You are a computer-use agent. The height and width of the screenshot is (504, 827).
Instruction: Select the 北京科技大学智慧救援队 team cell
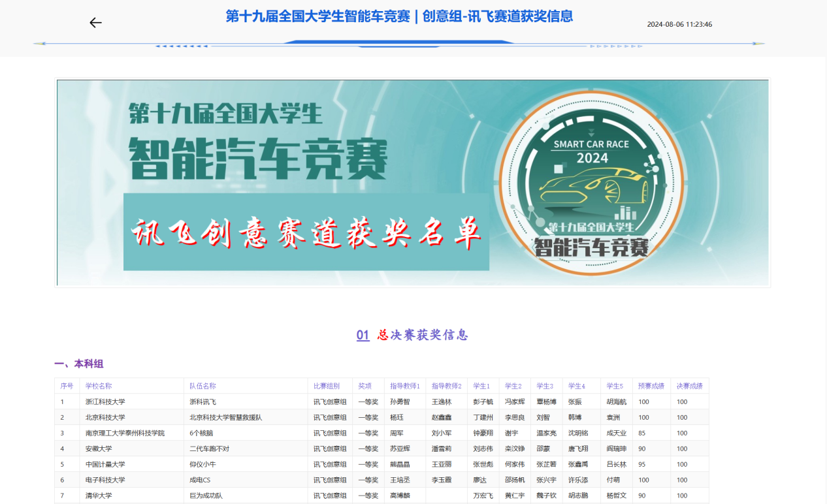pos(225,417)
